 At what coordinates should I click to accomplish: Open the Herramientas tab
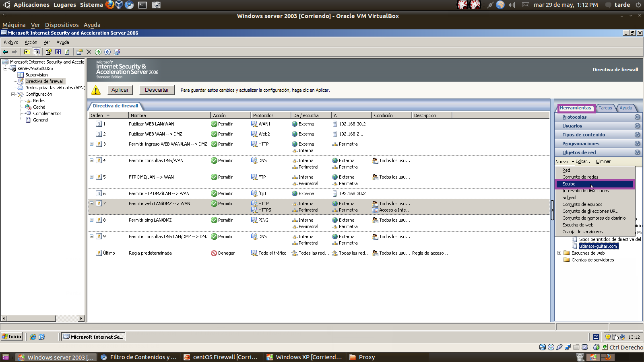(576, 108)
